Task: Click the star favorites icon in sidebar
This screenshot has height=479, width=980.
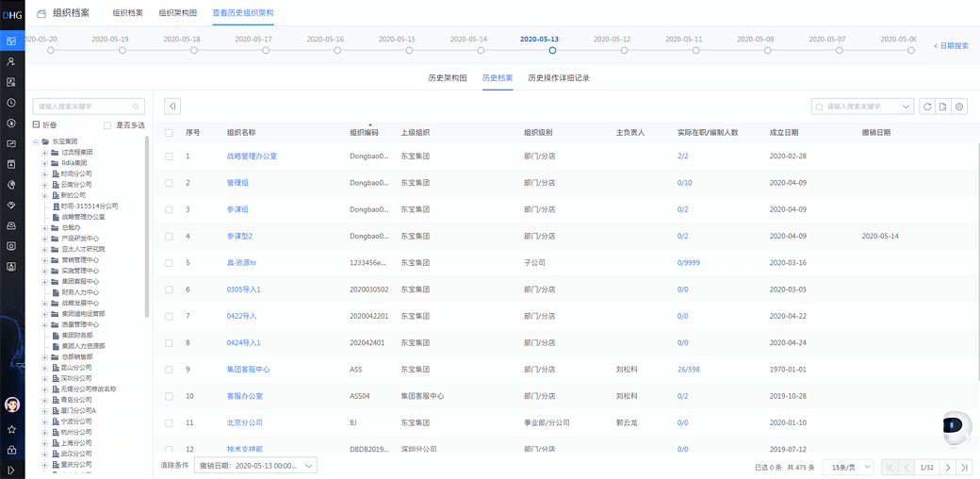Action: point(11,429)
